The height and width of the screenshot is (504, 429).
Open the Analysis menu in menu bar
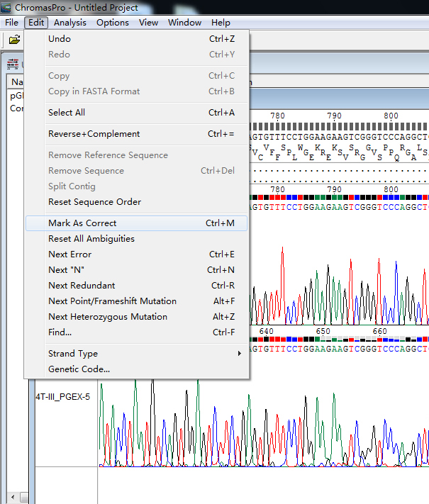[x=70, y=22]
